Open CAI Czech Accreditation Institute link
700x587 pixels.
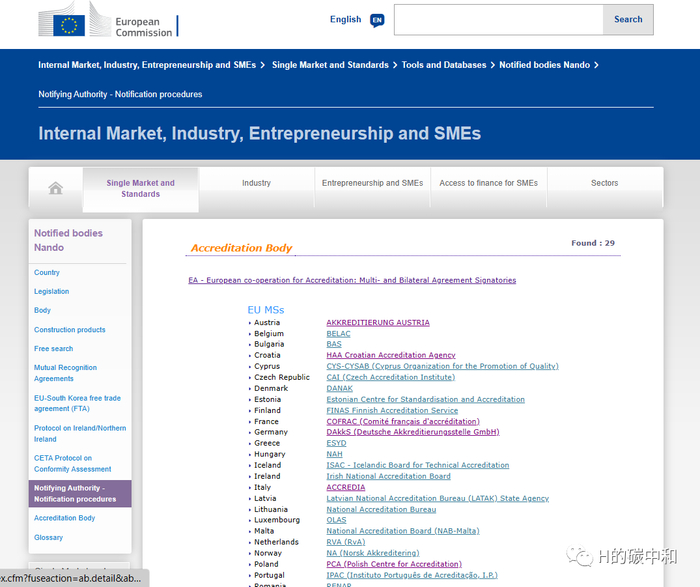coord(391,377)
